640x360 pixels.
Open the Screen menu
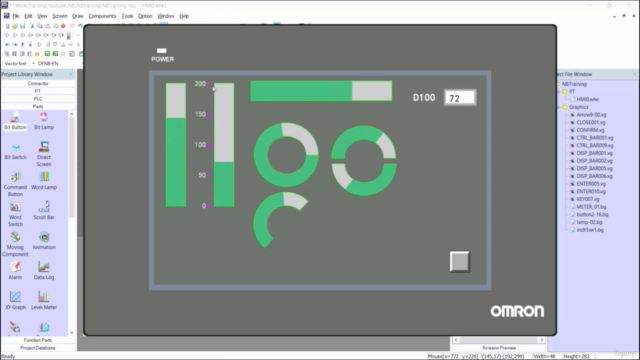(60, 16)
